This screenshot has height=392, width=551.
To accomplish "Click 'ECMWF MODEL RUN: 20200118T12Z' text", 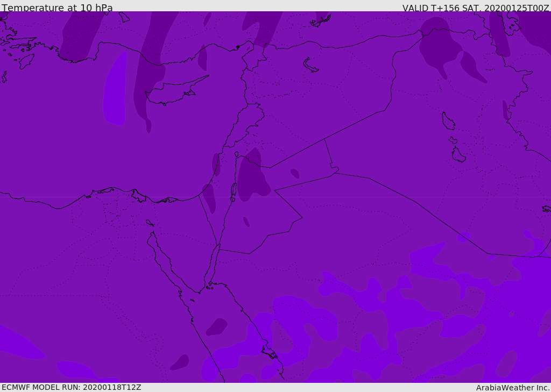I will (72, 387).
